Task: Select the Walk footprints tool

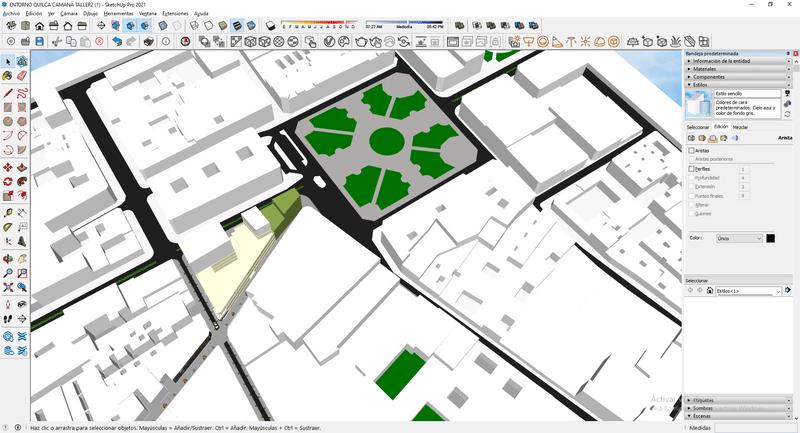Action: pyautogui.click(x=8, y=319)
